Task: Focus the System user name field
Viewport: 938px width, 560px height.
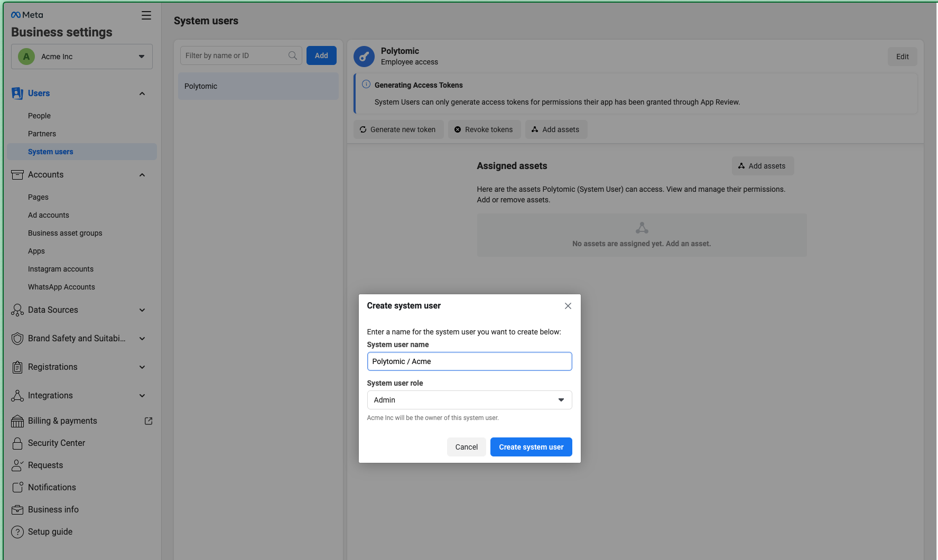Action: point(470,361)
